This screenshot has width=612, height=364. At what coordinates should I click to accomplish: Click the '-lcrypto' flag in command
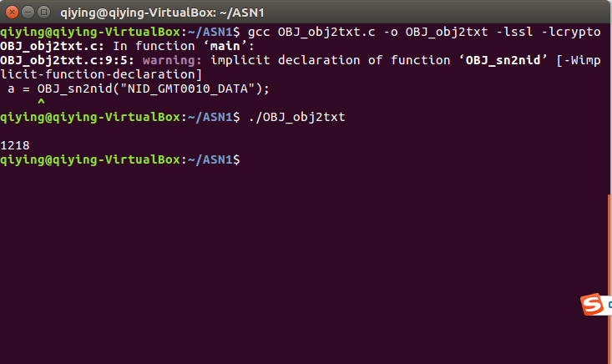point(571,32)
